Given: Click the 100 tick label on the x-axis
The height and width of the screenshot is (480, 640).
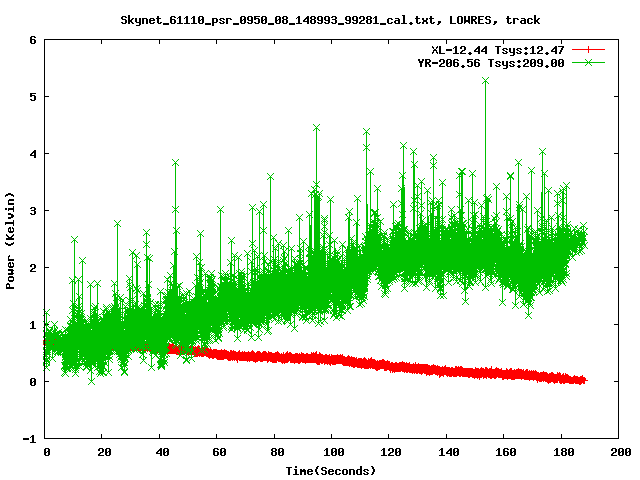Looking at the screenshot, I should pos(332,453).
